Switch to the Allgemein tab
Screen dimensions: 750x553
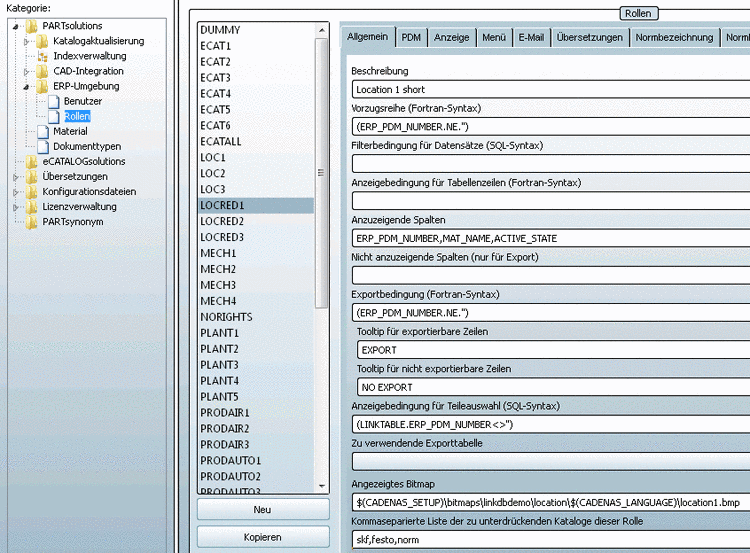tap(367, 37)
